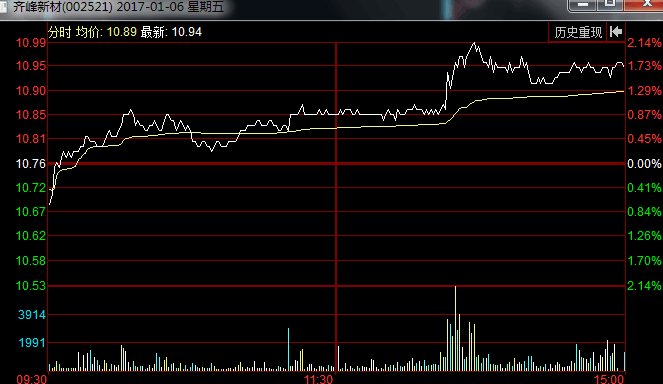
Task: Click the 10.76 previous close axis label
Action: point(31,164)
